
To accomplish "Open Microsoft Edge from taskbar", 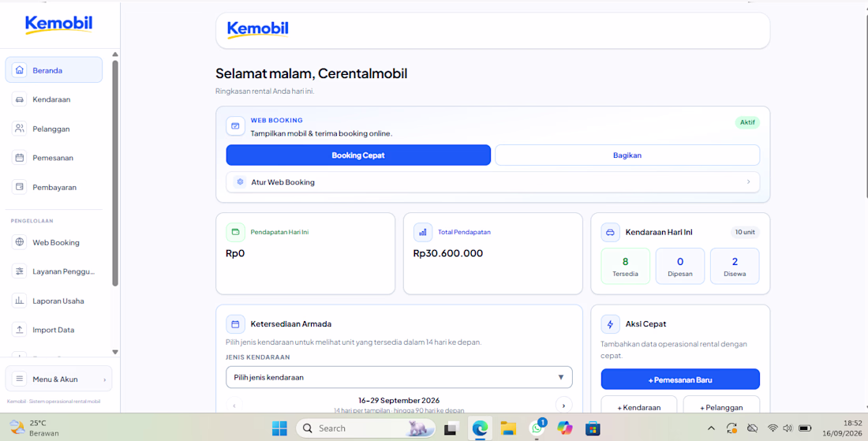I will tap(480, 428).
